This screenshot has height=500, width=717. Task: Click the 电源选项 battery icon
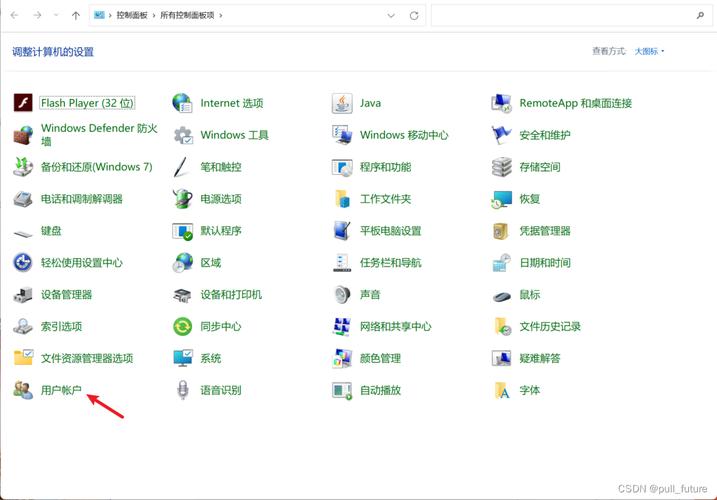point(182,199)
